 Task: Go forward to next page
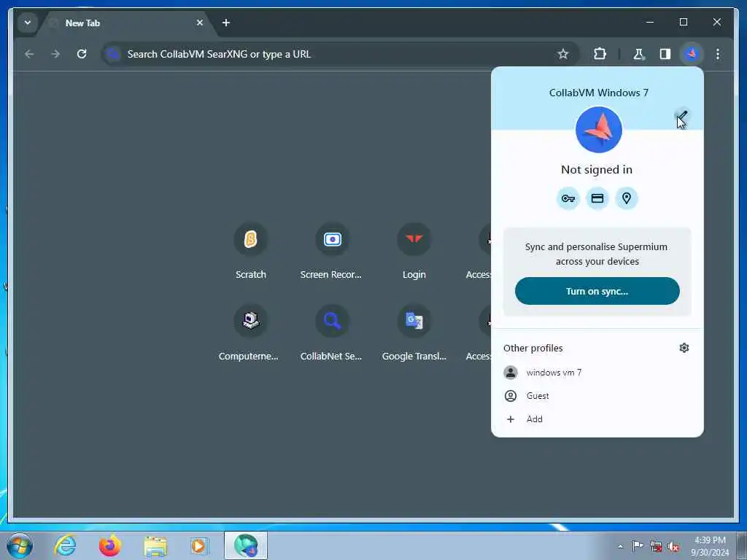[55, 54]
